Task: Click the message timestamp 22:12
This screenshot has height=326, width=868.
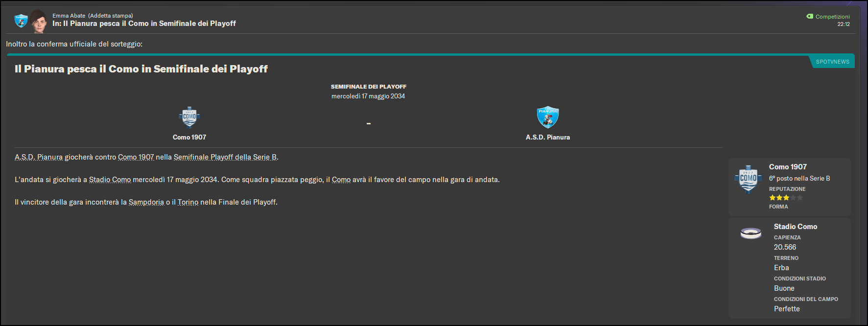Action: coord(844,24)
